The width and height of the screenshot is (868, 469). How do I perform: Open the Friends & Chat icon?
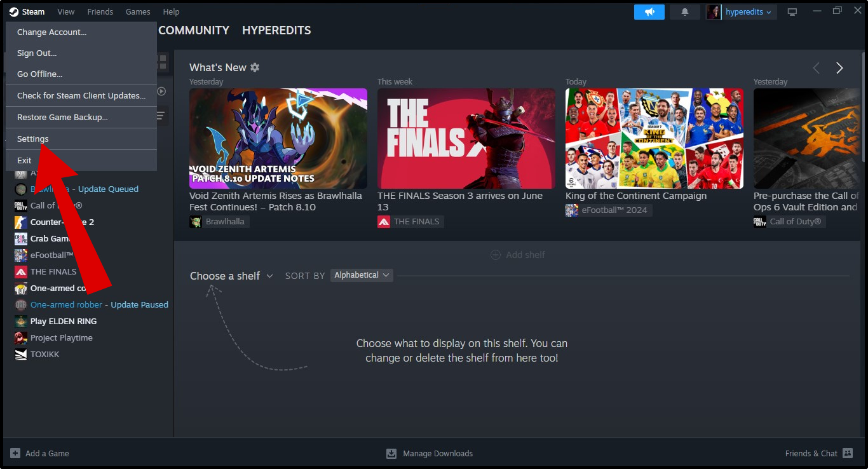(848, 453)
